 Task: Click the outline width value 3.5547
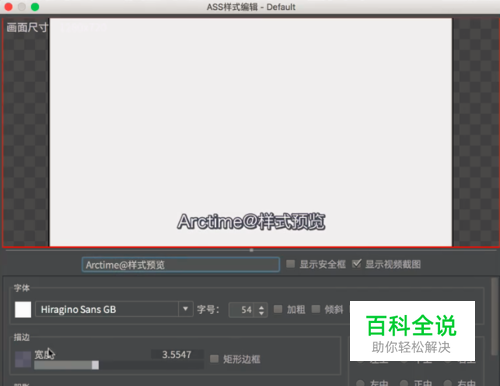(177, 354)
